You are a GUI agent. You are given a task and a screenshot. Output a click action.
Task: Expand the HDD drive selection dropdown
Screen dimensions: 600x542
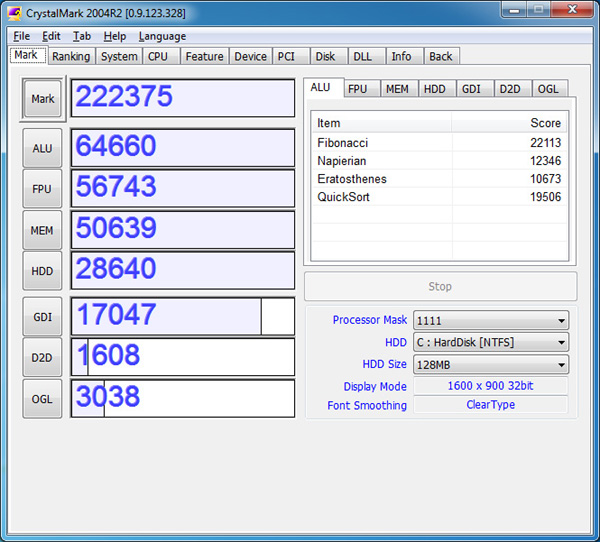pyautogui.click(x=490, y=342)
